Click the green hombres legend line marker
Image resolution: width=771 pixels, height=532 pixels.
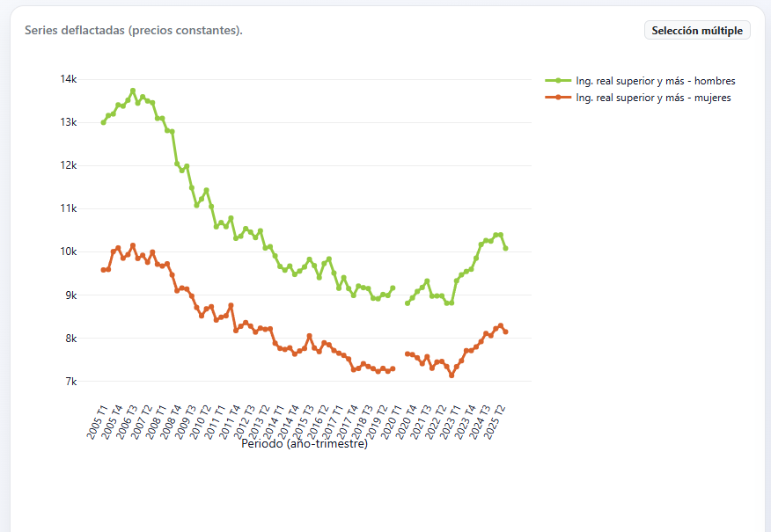[x=558, y=81]
